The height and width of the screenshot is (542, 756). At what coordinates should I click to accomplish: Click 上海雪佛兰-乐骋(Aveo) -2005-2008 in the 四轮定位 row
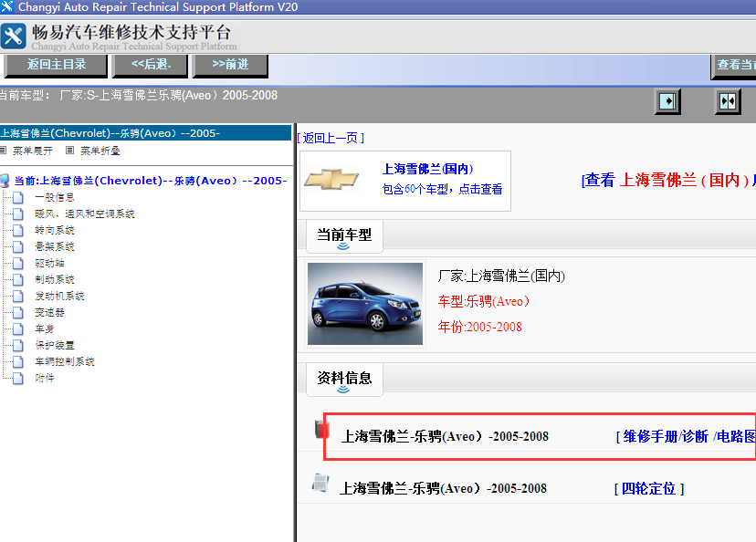(443, 488)
